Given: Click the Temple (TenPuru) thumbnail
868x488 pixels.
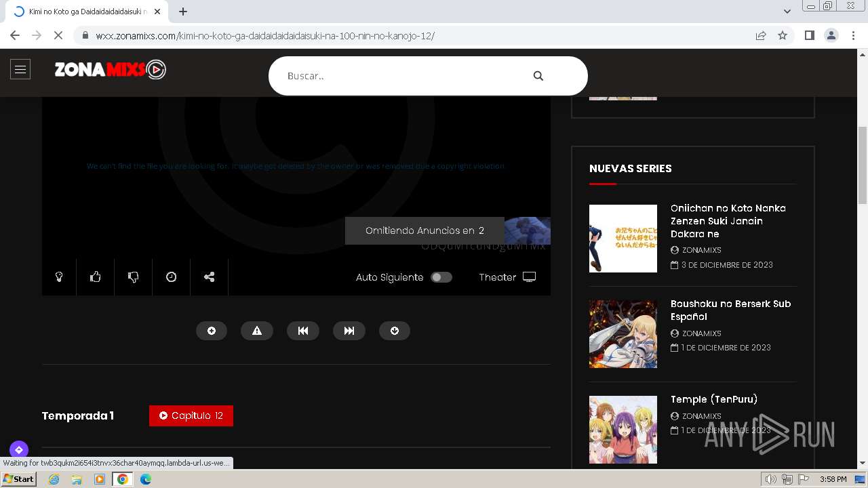Looking at the screenshot, I should (623, 430).
